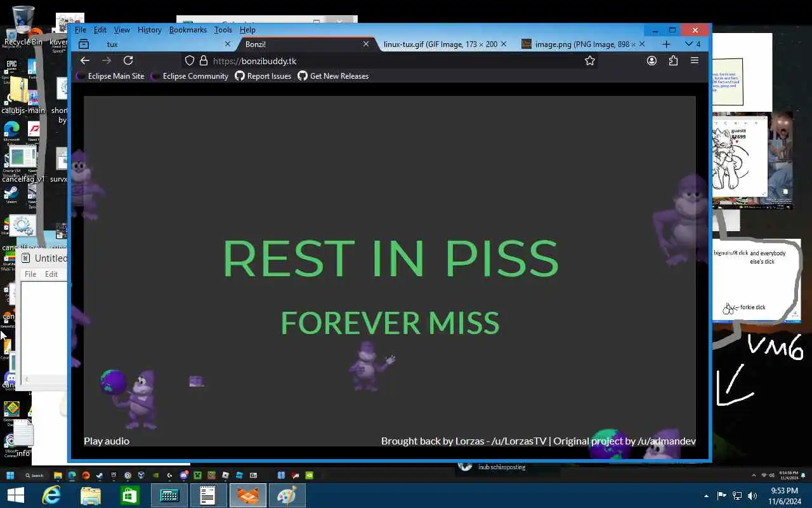Click the /u/LorzasTV credit text
This screenshot has height=508, width=812.
coord(519,441)
